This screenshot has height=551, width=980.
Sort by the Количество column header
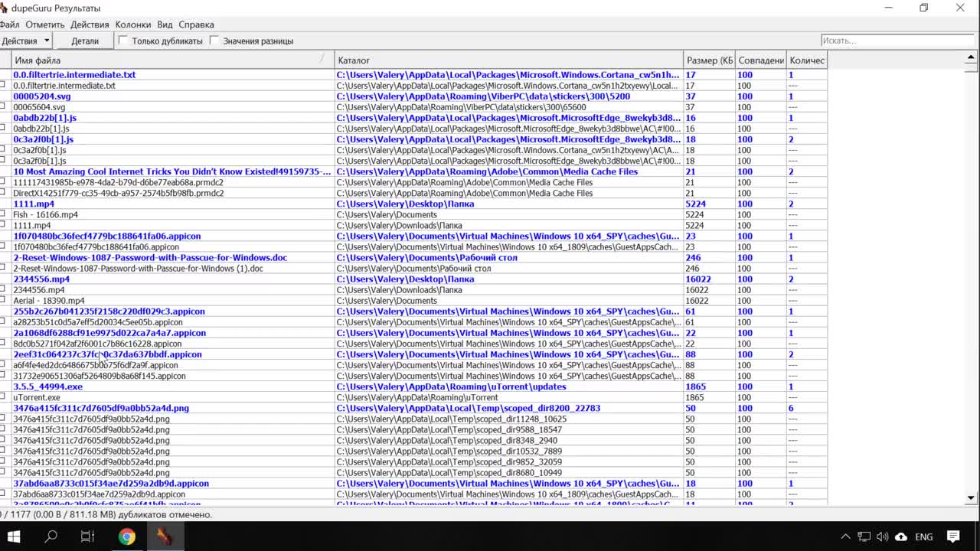[807, 60]
